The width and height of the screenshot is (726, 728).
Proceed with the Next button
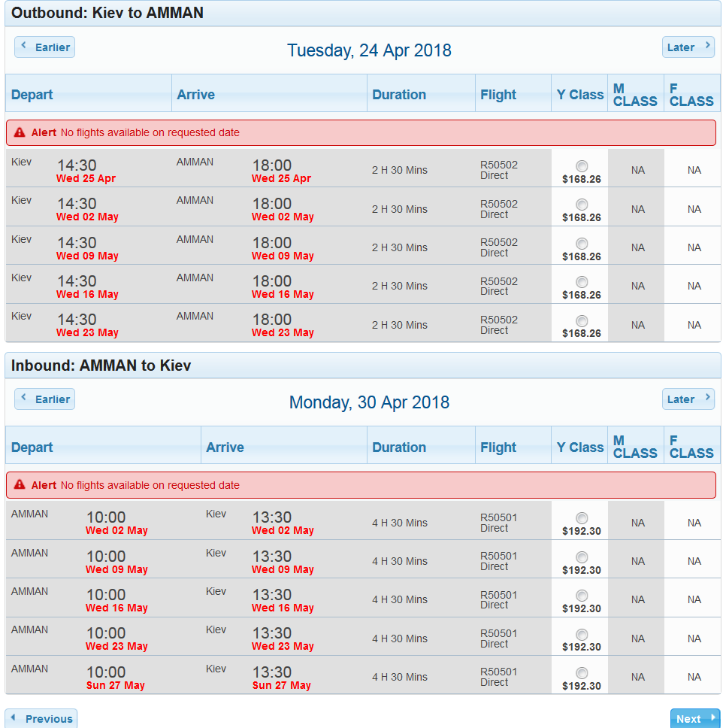tap(694, 718)
